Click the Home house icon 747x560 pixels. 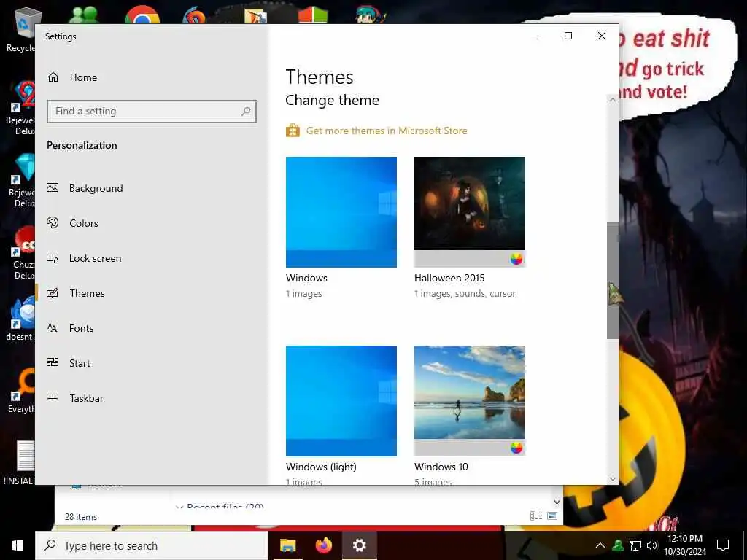tap(53, 77)
